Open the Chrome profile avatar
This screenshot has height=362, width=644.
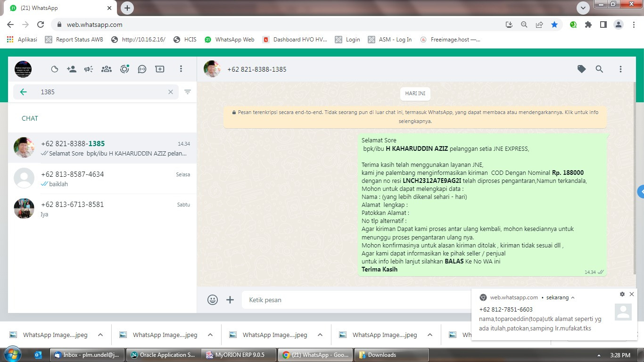coord(619,25)
